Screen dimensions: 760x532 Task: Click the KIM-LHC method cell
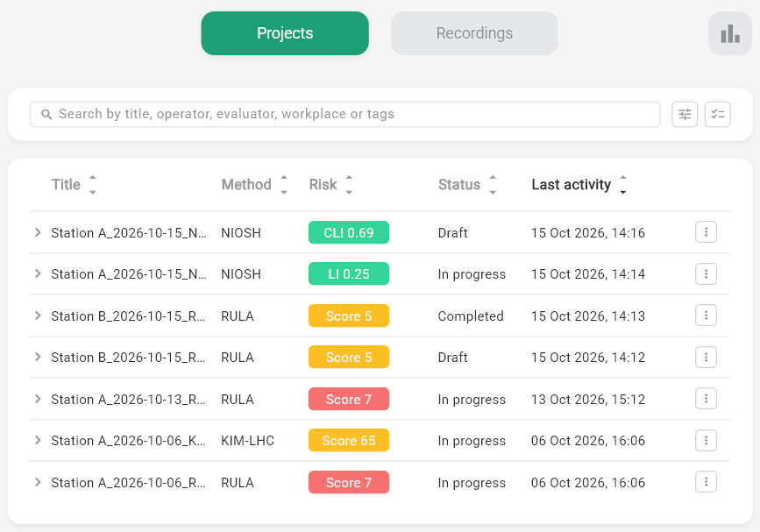(x=248, y=441)
